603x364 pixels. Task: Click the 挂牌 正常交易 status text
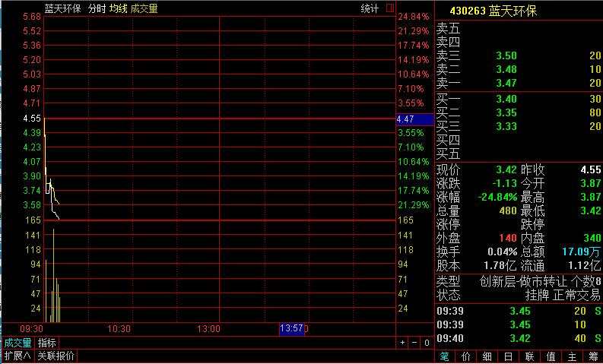point(563,295)
